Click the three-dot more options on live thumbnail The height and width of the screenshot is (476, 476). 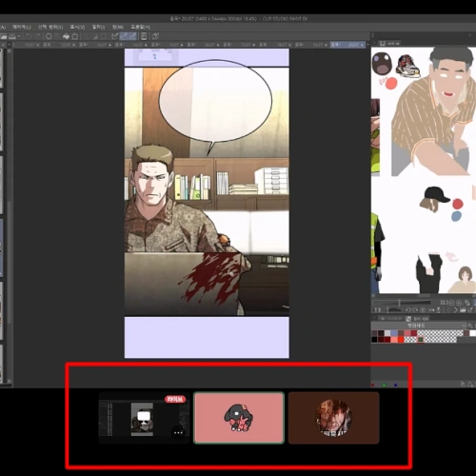[x=178, y=432]
